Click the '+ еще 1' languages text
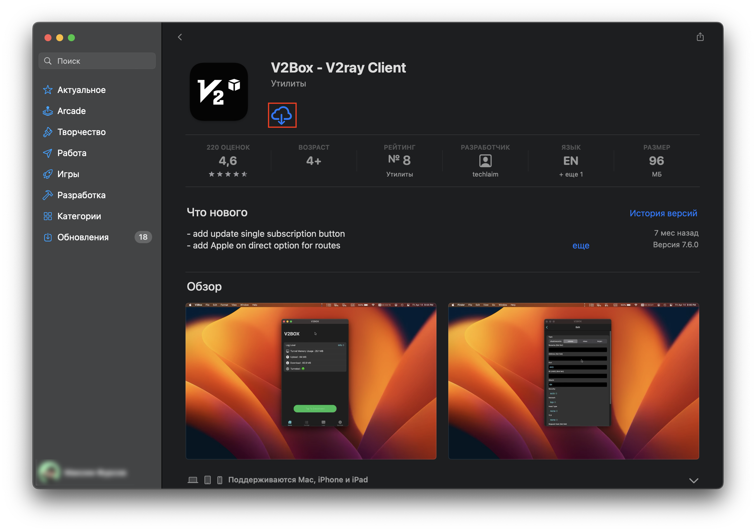Viewport: 756px width, 532px height. [571, 175]
